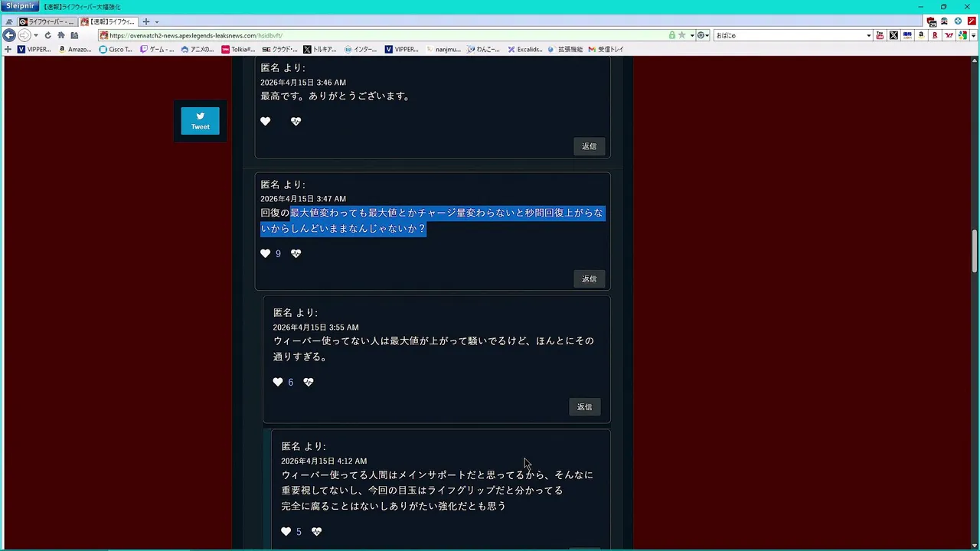Viewport: 980px width, 551px height.
Task: Open the クラウド bookmark
Action: tap(279, 49)
